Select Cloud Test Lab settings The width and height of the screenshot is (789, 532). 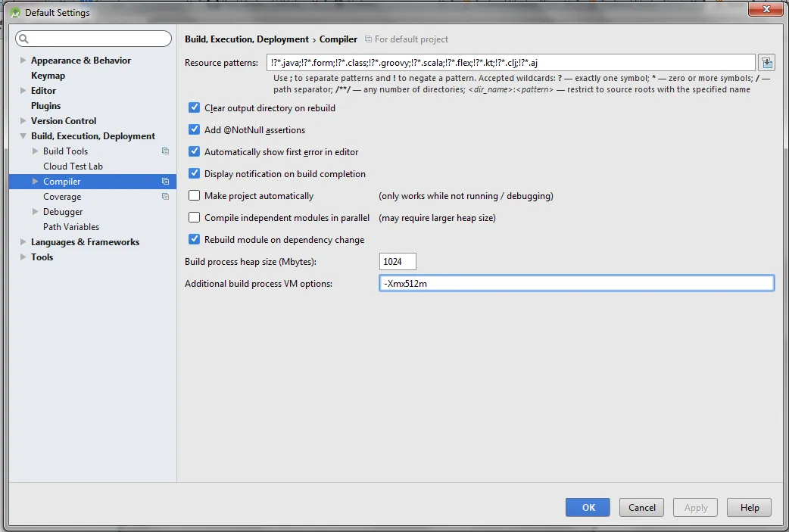tap(73, 166)
